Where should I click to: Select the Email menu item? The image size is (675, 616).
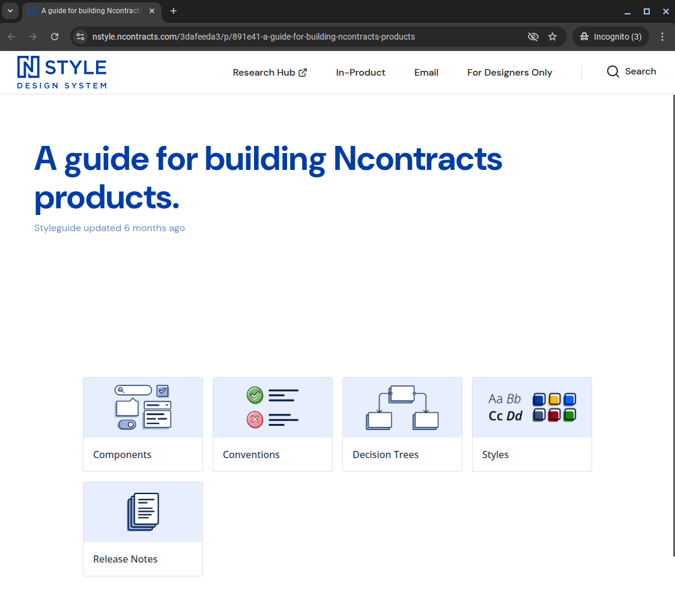(x=426, y=73)
